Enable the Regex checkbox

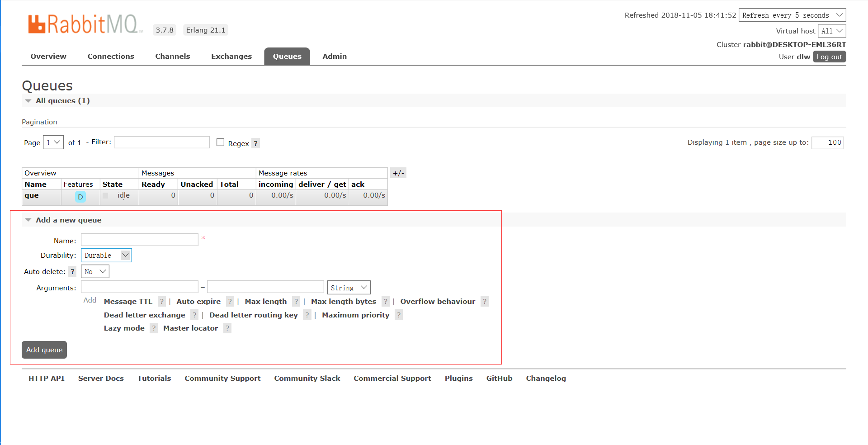click(221, 142)
